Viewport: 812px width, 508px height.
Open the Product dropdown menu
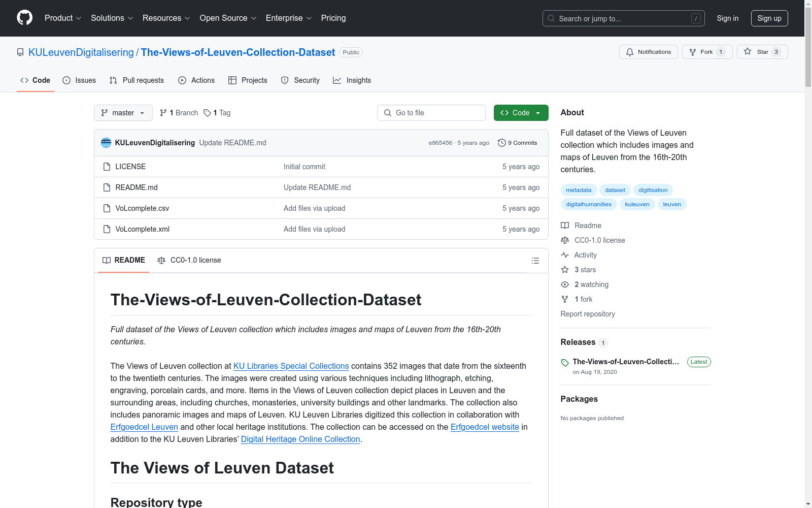pyautogui.click(x=63, y=18)
